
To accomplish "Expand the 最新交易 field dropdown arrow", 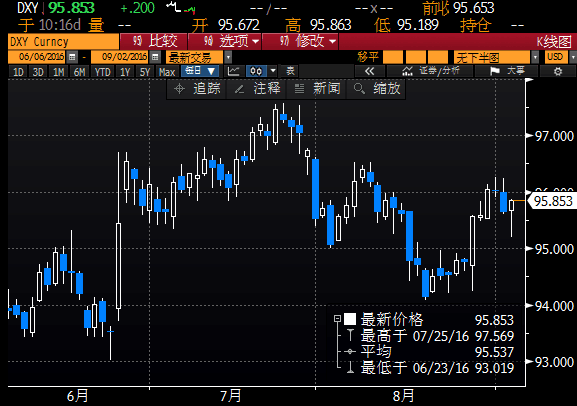I will 228,57.
